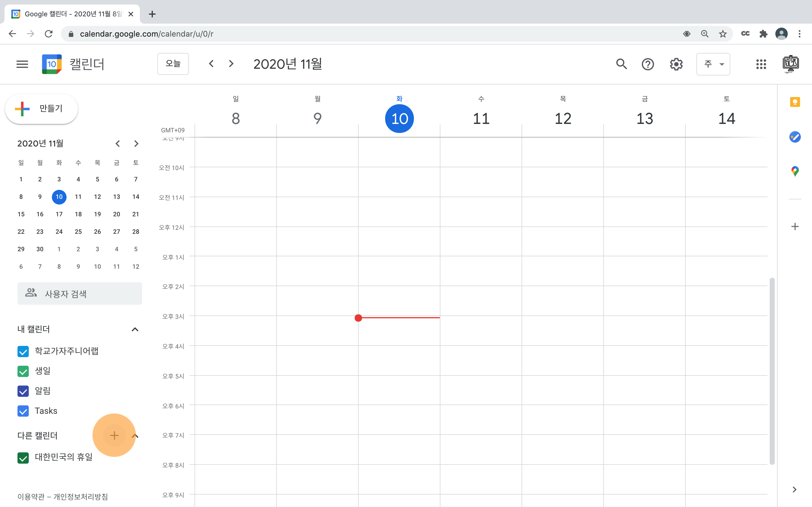Hide the 대한민국의 휴일 calendar
This screenshot has height=507, width=812.
pos(23,458)
